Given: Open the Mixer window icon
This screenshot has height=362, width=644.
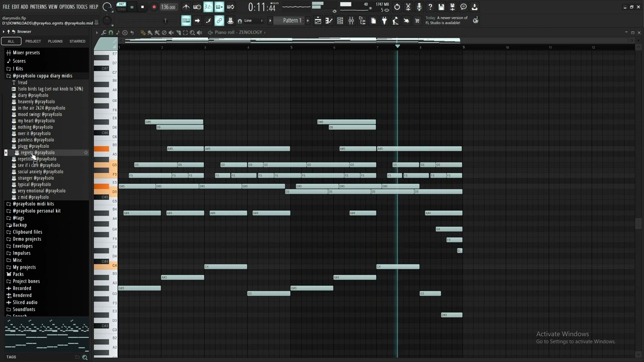Looking at the screenshot, I should pos(351,21).
